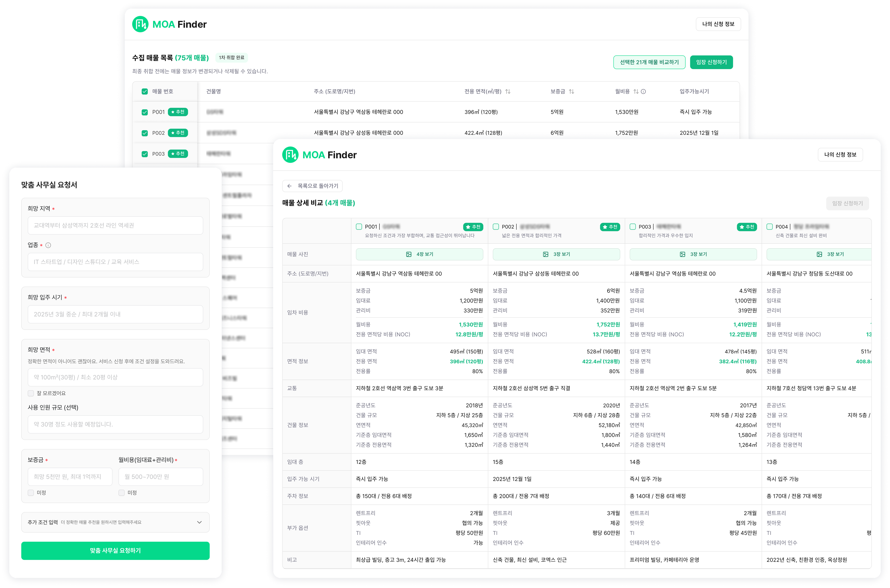Click sort arrows beside 보증금 column header

pyautogui.click(x=571, y=91)
